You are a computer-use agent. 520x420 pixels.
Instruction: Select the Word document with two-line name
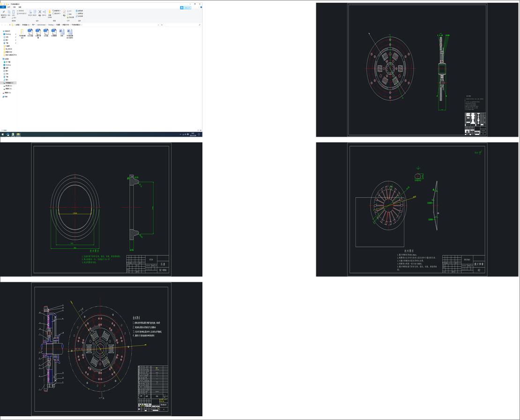[x=70, y=33]
